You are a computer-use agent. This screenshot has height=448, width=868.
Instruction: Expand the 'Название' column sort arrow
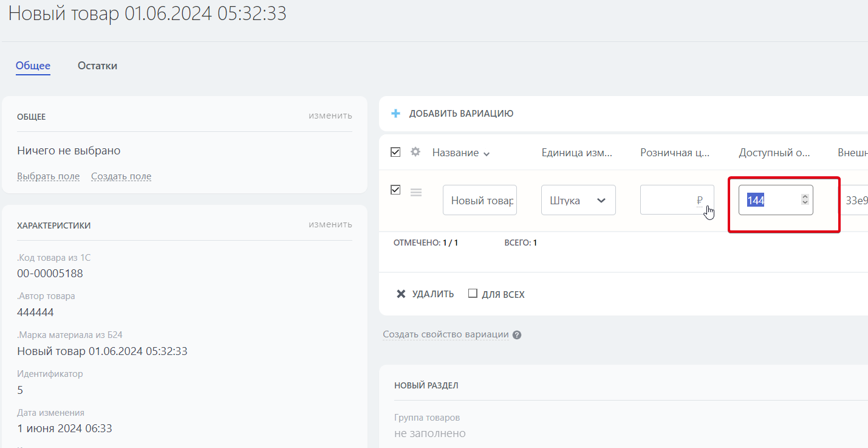tap(487, 154)
